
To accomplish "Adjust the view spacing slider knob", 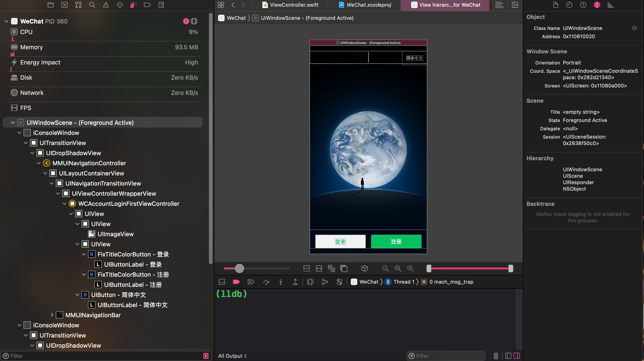I will click(239, 268).
